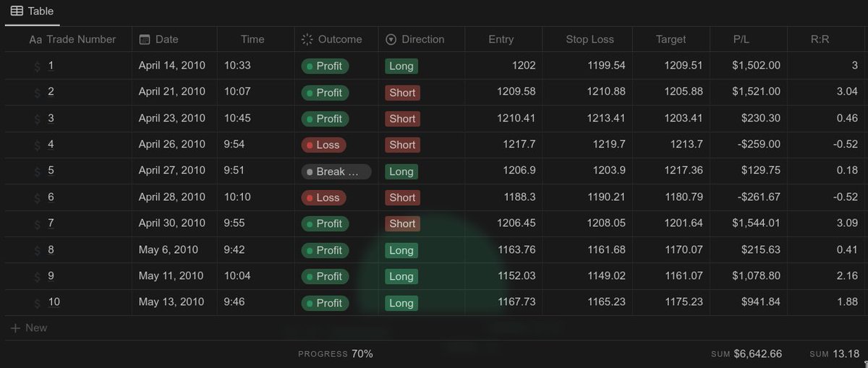Click the calendar icon in Date header
868x368 pixels.
(x=145, y=40)
